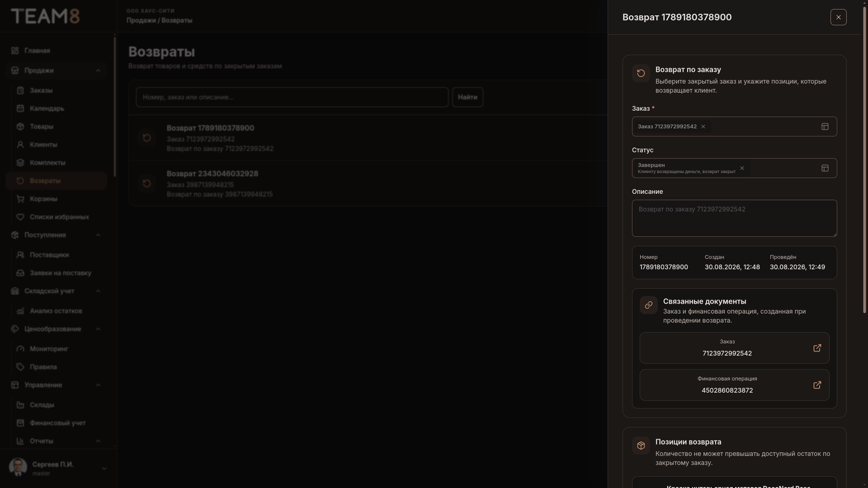Click the return search input field
The height and width of the screenshot is (488, 868).
[292, 97]
